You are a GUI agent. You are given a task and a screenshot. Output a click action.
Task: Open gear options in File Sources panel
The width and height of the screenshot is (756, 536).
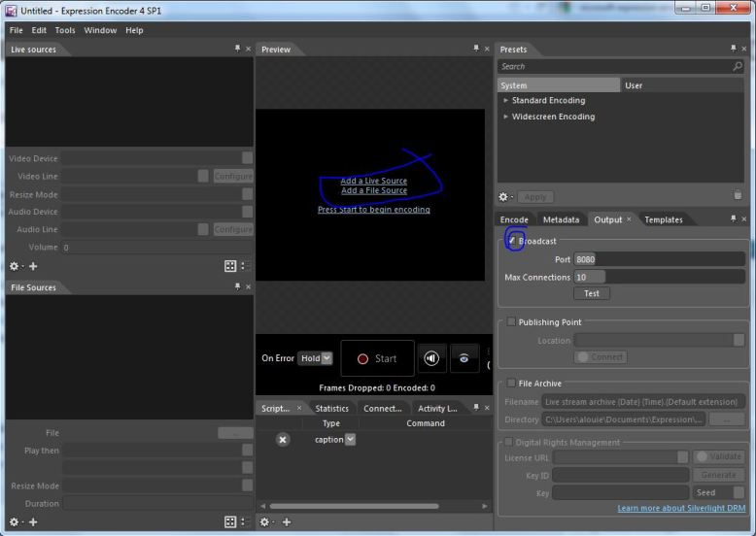point(14,522)
